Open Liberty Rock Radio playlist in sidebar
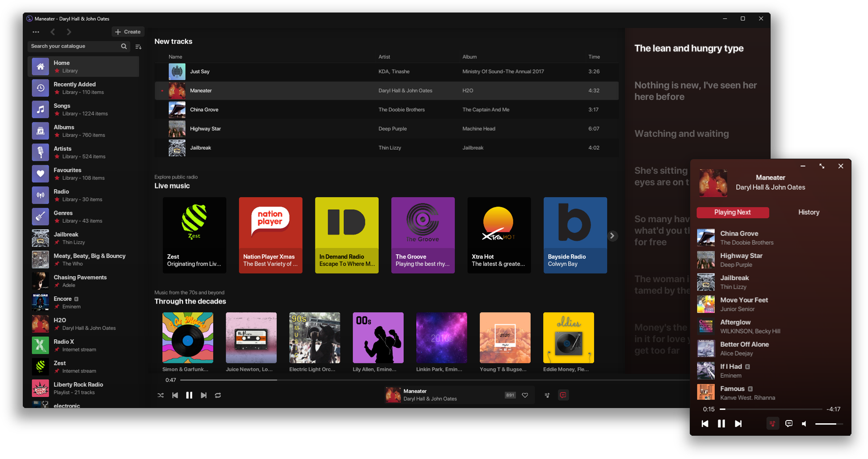Viewport: 868px width, 459px height. pos(83,388)
